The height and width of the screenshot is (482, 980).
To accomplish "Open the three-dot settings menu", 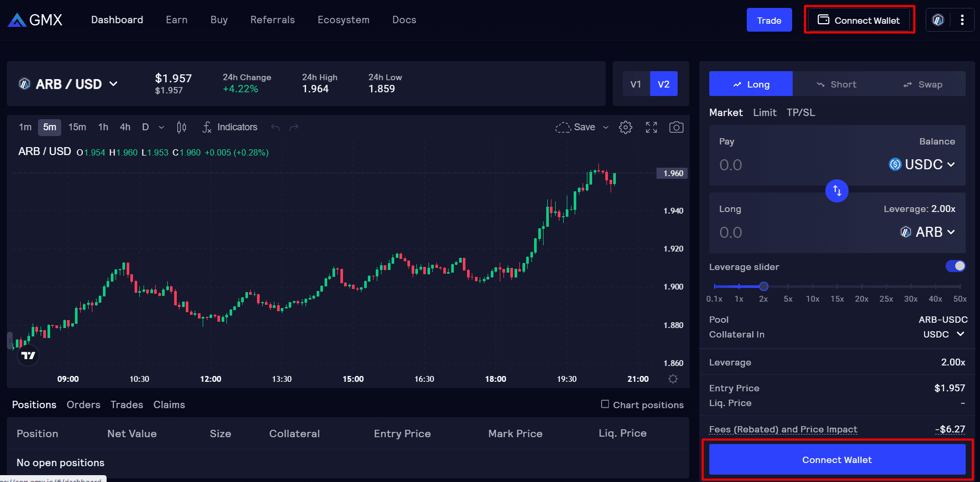I will pyautogui.click(x=962, y=20).
